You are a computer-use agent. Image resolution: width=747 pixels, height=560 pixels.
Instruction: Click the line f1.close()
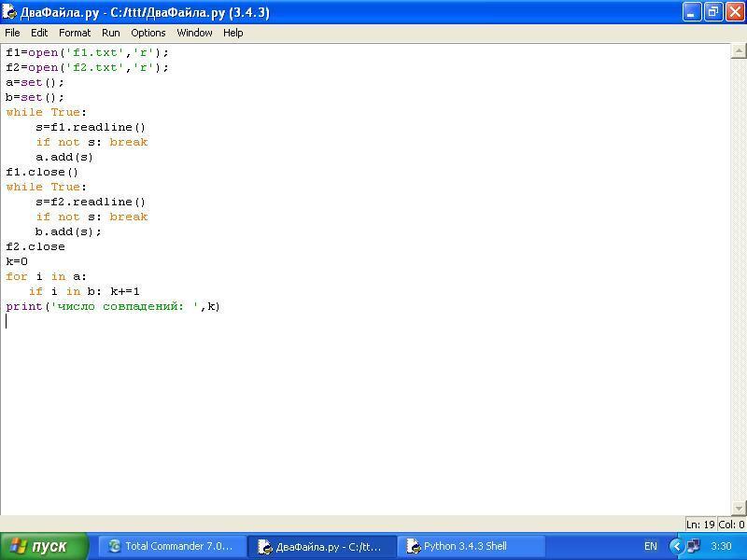pos(42,172)
